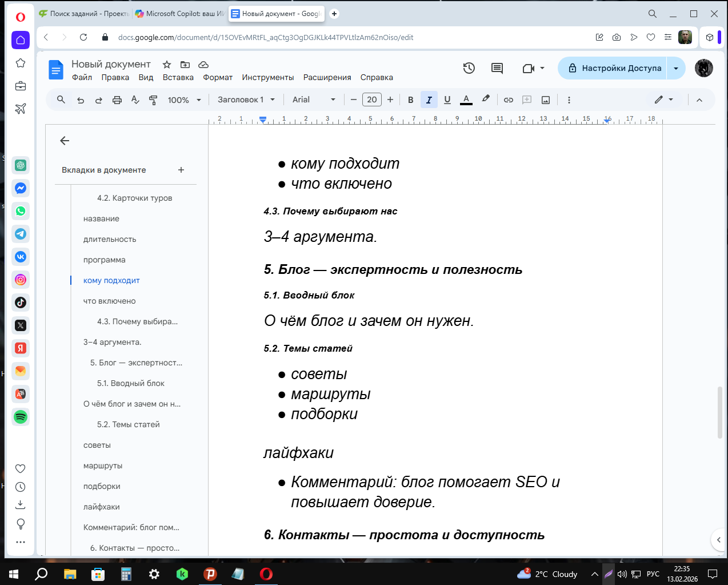
Task: Redo the last change
Action: coord(98,100)
